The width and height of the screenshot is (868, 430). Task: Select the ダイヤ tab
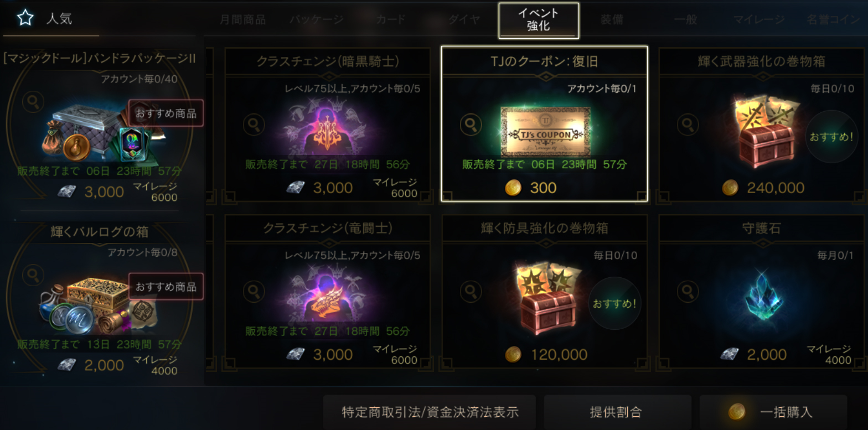point(464,20)
